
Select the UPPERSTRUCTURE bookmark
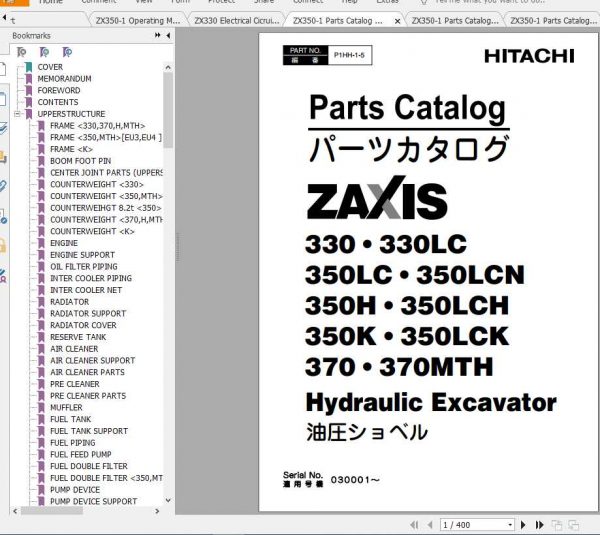point(71,114)
